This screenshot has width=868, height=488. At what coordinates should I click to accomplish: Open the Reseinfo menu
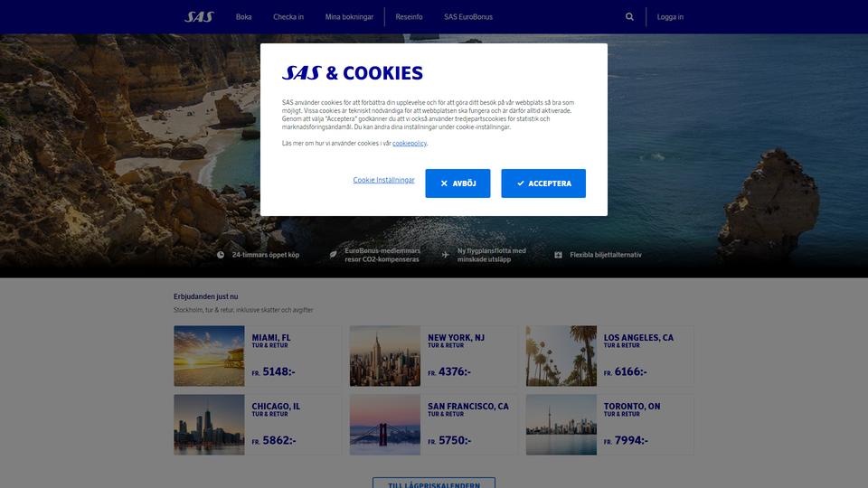(409, 17)
